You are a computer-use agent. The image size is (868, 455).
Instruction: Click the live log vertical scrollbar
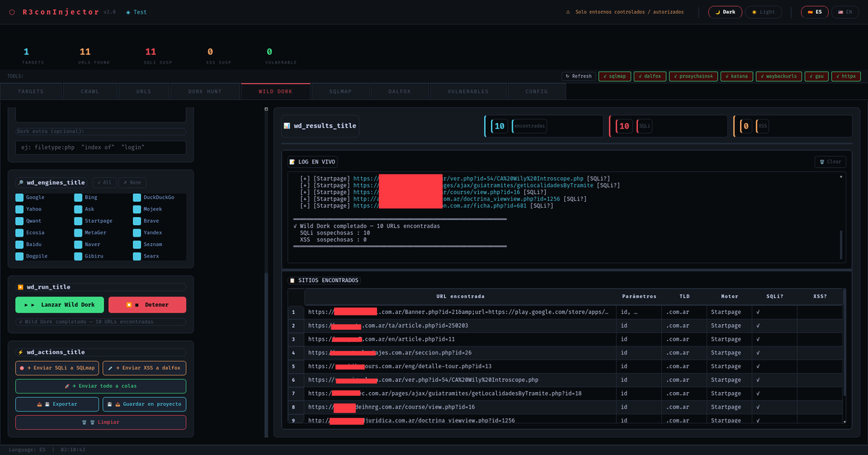[841, 244]
